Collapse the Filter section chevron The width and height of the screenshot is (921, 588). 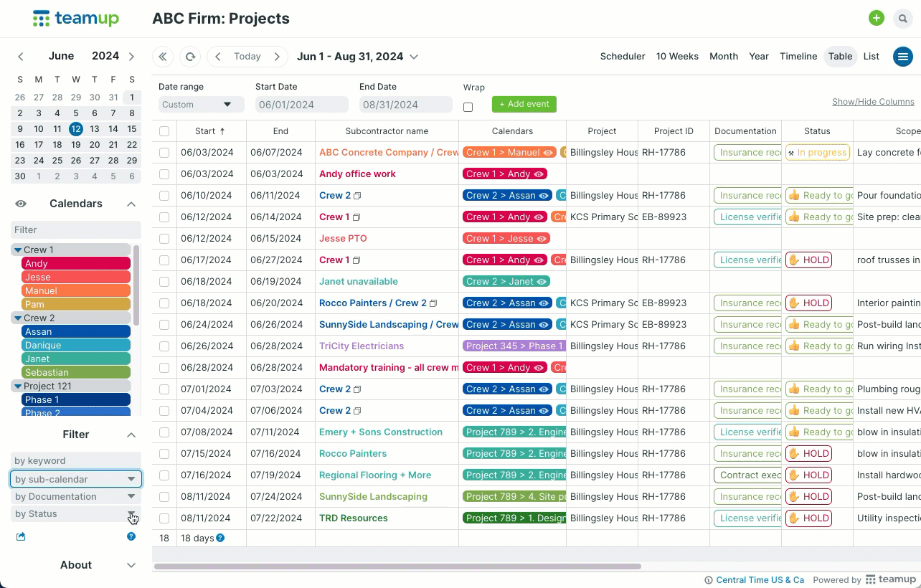[x=131, y=435]
